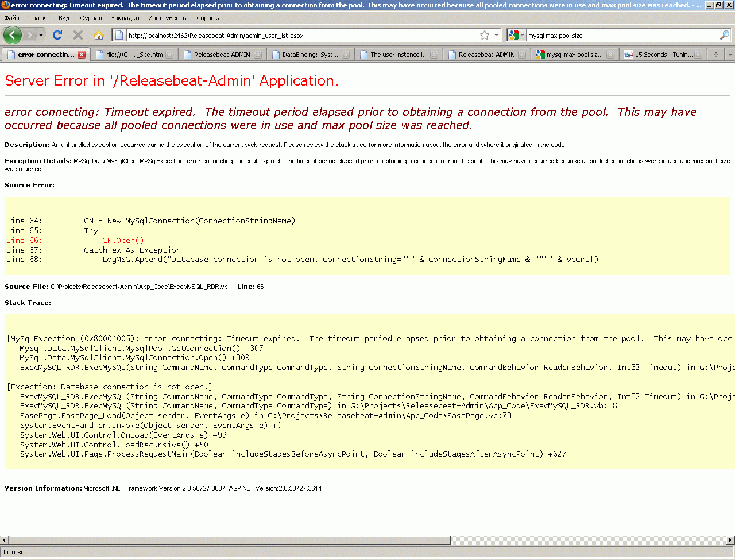Open the list-all-tabs dropdown arrow

[730, 55]
